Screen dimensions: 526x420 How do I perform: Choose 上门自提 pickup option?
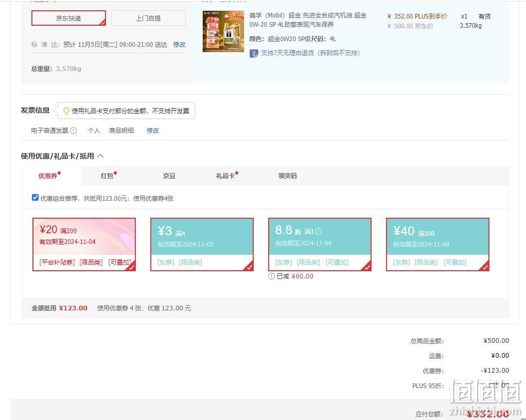tap(148, 18)
